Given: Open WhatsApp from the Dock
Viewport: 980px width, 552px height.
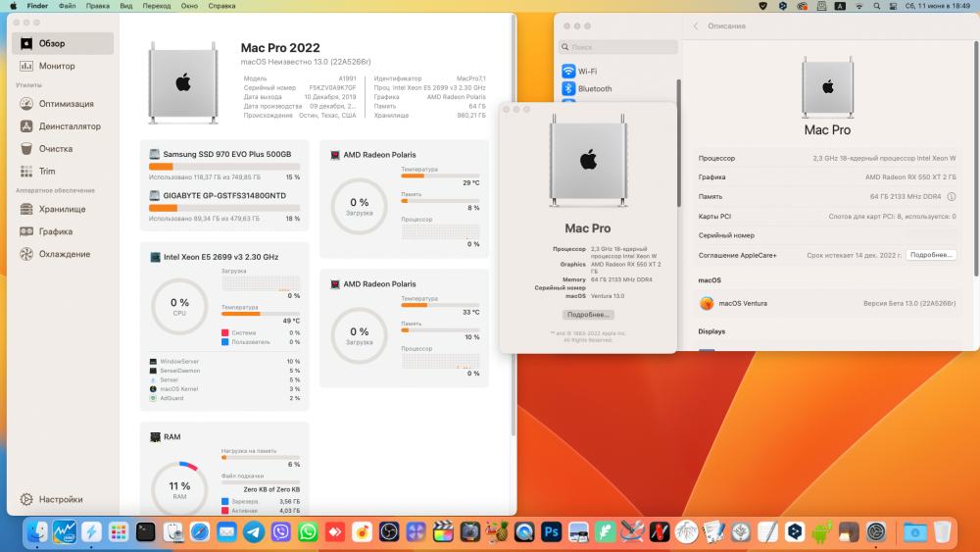Looking at the screenshot, I should click(x=308, y=532).
